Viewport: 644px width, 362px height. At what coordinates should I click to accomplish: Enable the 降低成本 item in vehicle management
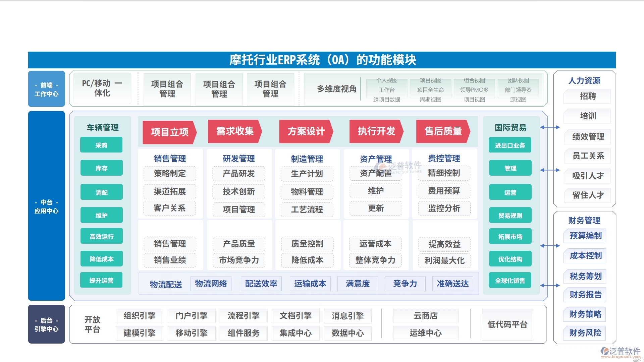coord(101,258)
